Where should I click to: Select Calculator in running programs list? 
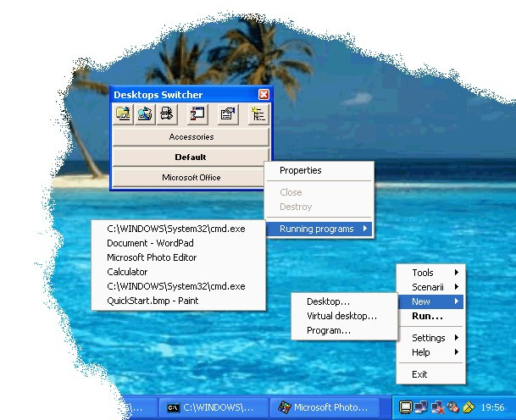click(179, 272)
